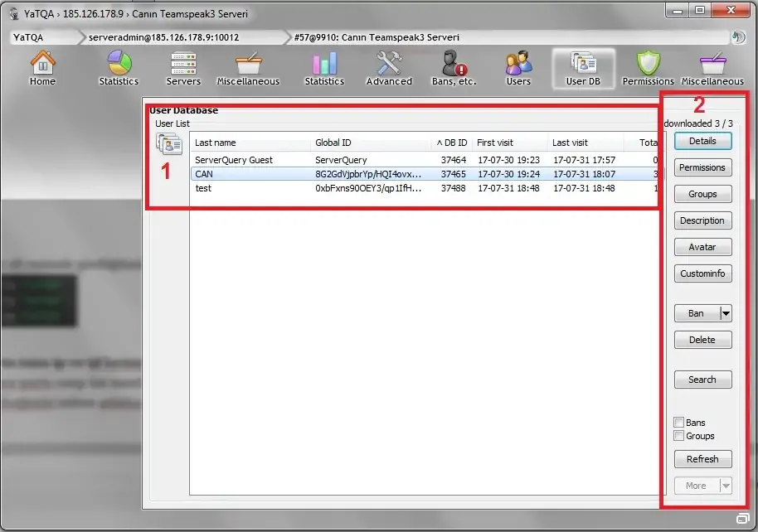Image resolution: width=758 pixels, height=532 pixels.
Task: Open the pie chart Statistics icon
Action: (119, 68)
